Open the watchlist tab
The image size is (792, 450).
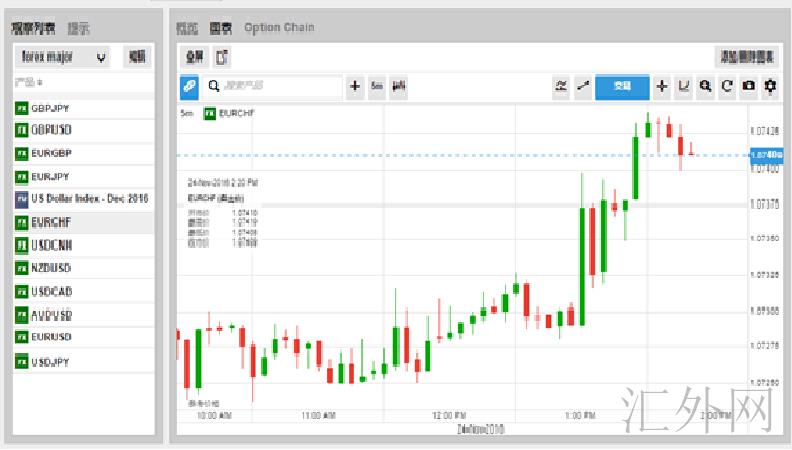pyautogui.click(x=33, y=28)
